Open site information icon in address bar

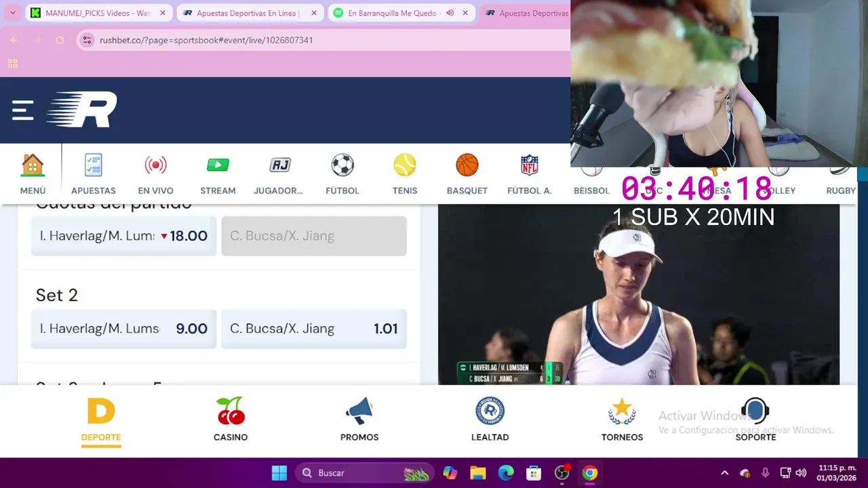point(87,40)
